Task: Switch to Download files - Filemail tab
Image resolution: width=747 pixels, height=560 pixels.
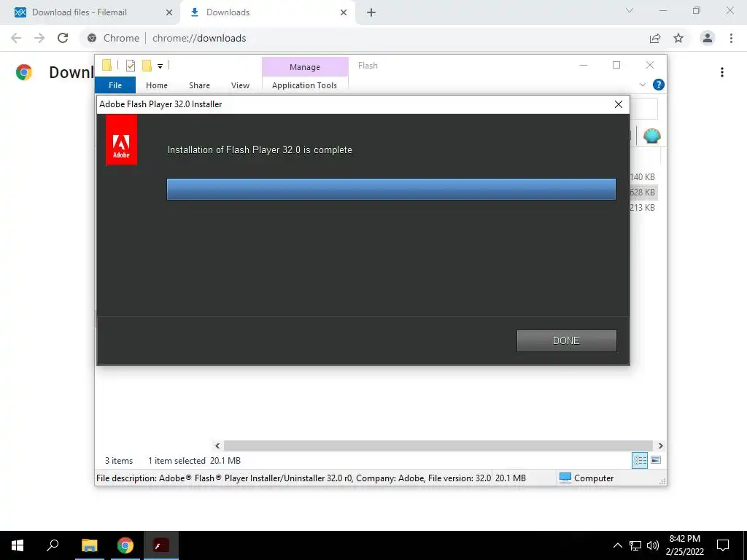Action: pyautogui.click(x=90, y=12)
